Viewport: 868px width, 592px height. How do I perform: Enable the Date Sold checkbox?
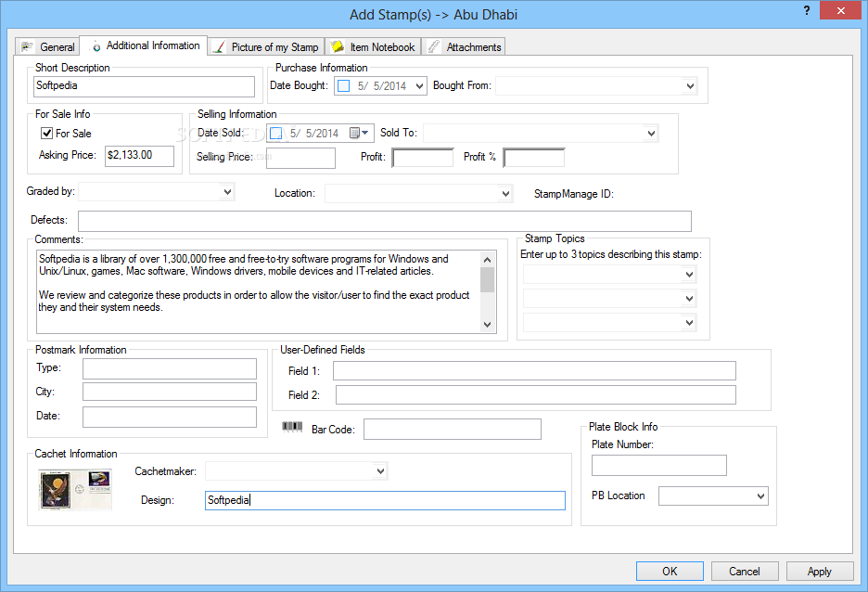[x=275, y=133]
